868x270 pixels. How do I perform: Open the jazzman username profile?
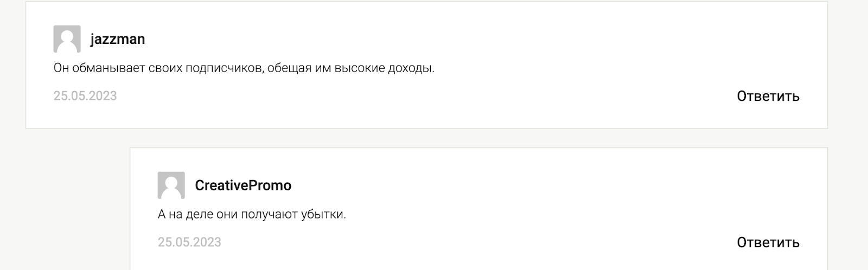117,40
